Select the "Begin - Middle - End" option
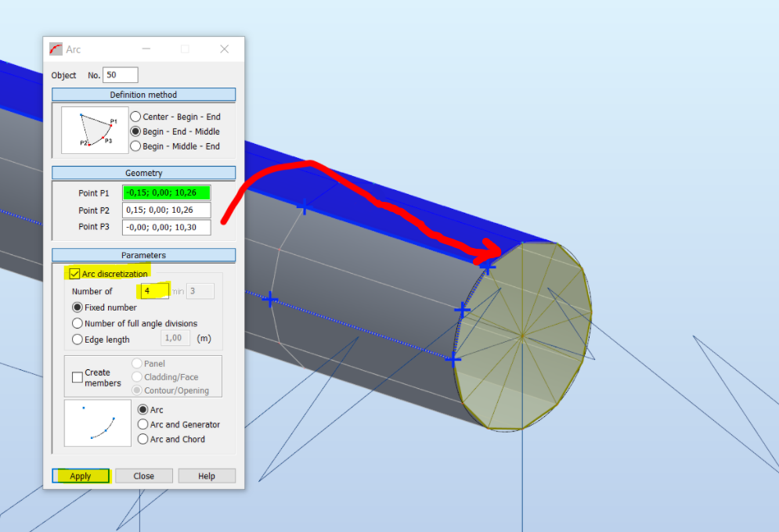Viewport: 779px width, 532px height. click(x=135, y=146)
